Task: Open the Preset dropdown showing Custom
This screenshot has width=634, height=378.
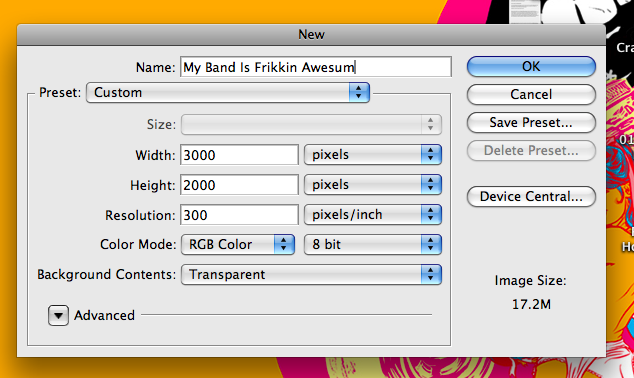Action: pos(228,93)
